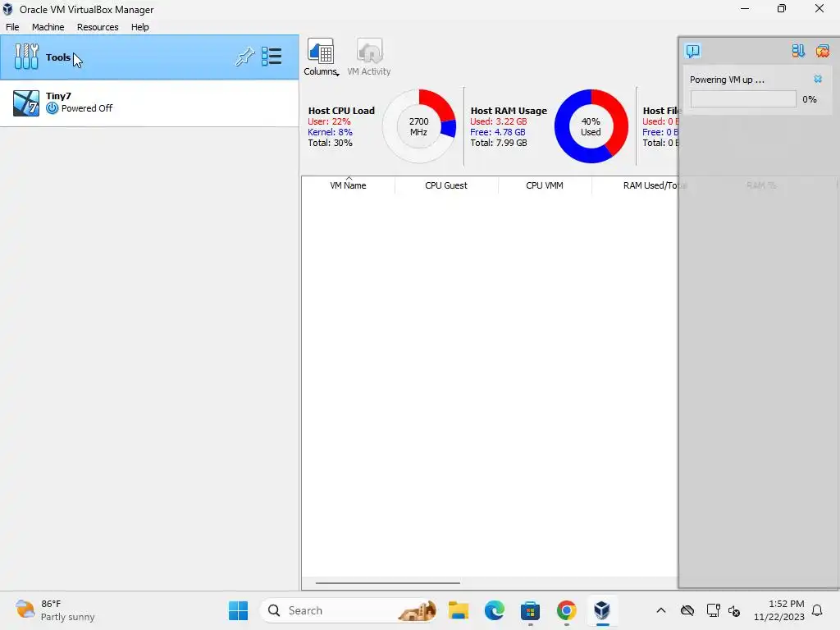
Task: Sort by the VM Name column
Action: 348,185
